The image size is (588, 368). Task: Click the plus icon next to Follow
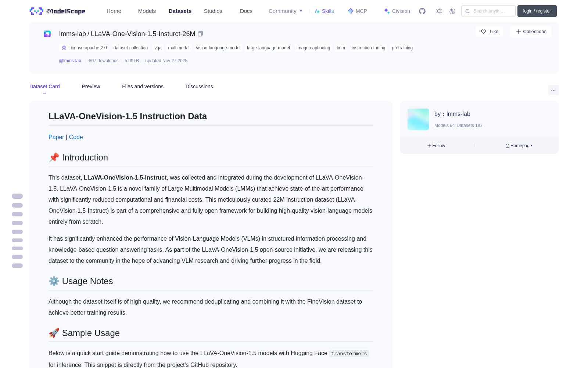[429, 146]
